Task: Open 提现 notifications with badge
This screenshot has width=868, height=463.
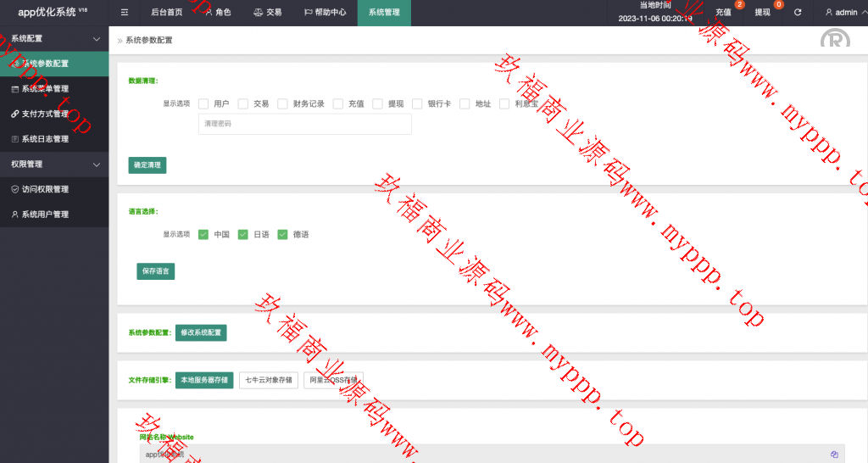Action: click(763, 13)
